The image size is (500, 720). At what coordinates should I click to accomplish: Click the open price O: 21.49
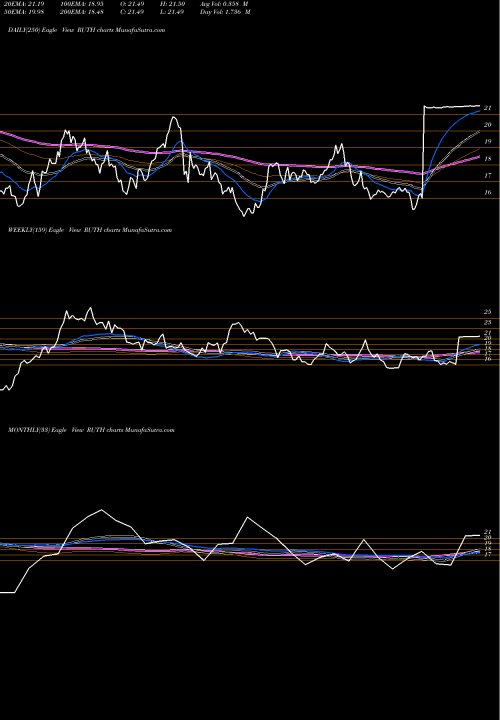pyautogui.click(x=132, y=4)
